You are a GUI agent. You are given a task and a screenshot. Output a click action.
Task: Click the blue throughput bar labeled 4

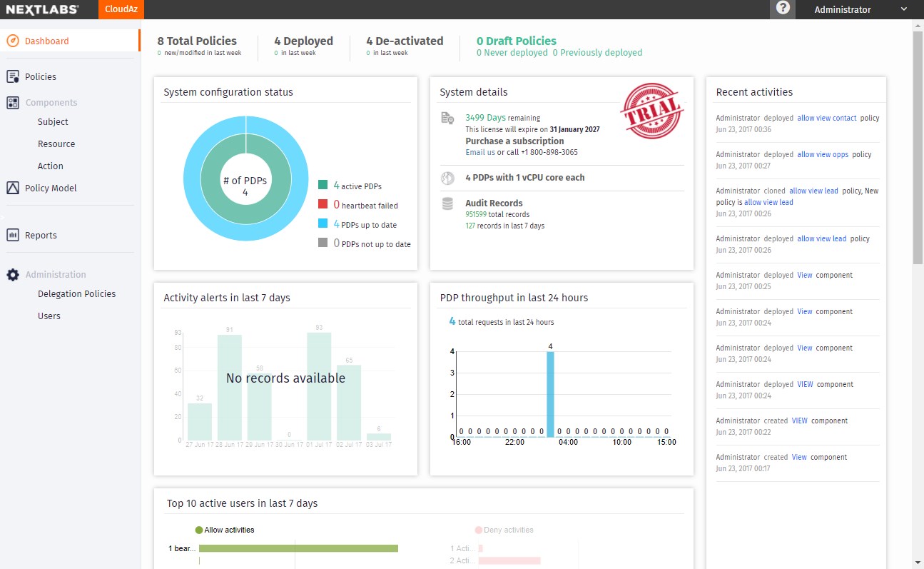coord(550,394)
